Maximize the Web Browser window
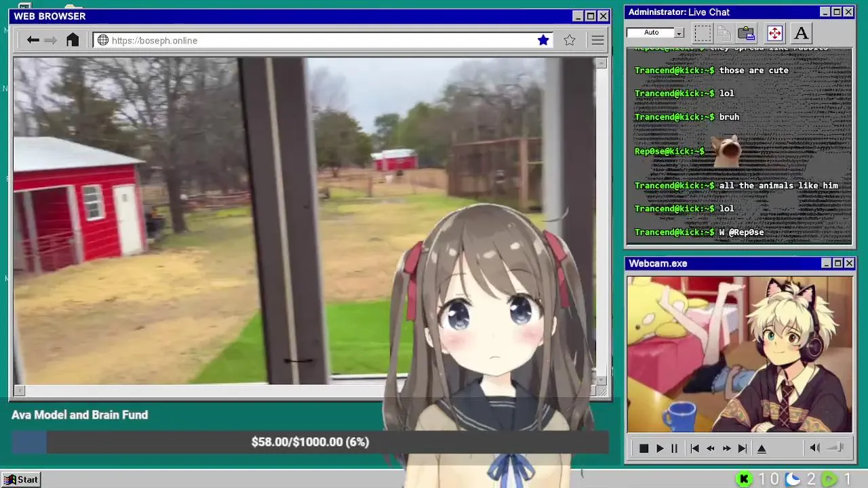This screenshot has width=868, height=488. click(x=590, y=16)
